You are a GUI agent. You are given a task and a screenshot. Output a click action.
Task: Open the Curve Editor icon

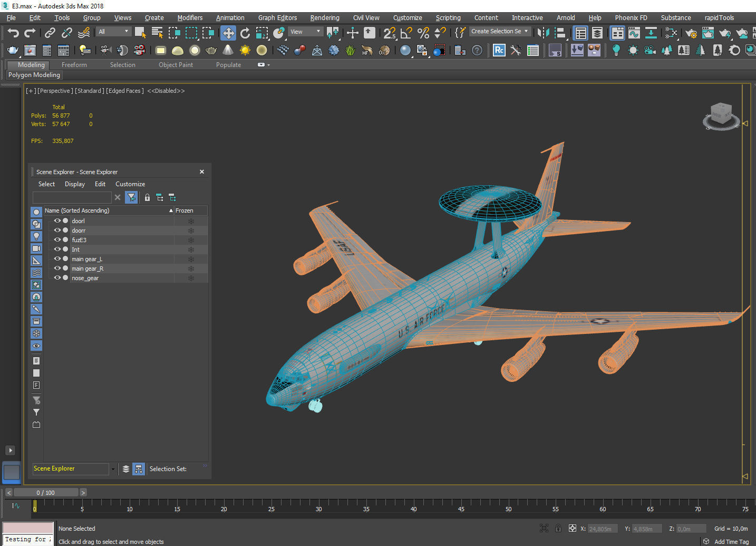(634, 33)
